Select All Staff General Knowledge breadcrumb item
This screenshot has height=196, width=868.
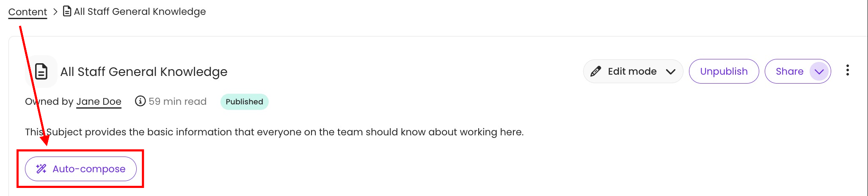[x=140, y=11]
